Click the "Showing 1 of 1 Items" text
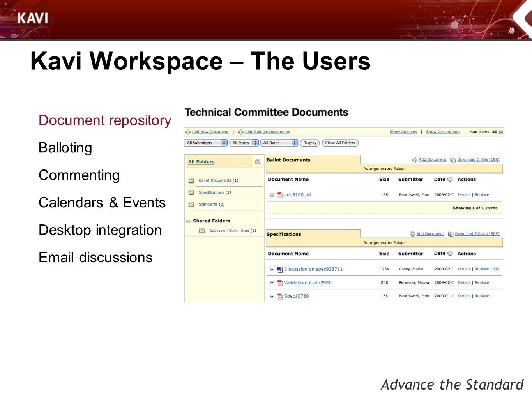Viewport: 532px width, 399px height. pos(475,208)
